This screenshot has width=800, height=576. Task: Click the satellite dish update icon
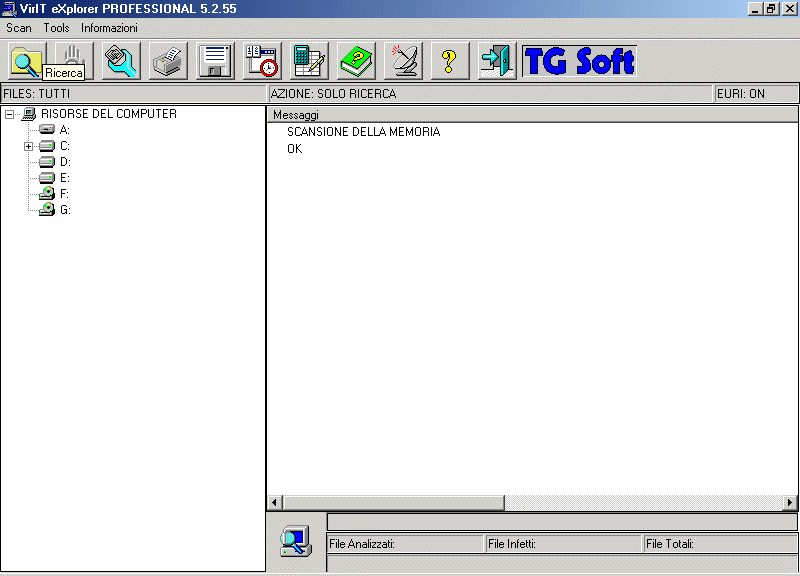coord(403,61)
